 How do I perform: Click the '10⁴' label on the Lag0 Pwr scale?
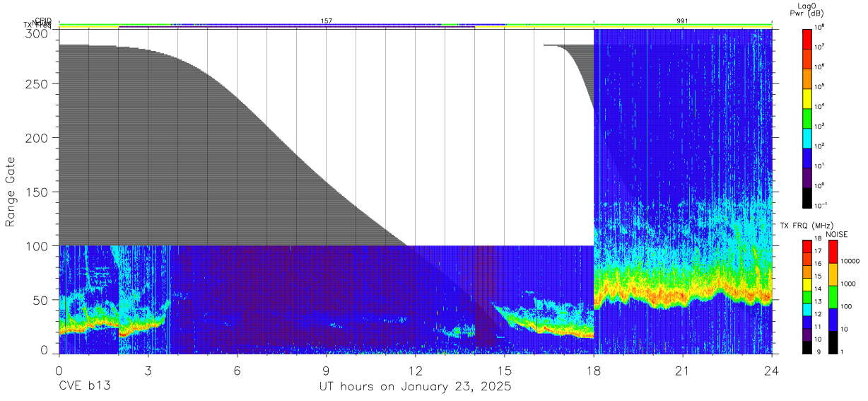click(820, 107)
